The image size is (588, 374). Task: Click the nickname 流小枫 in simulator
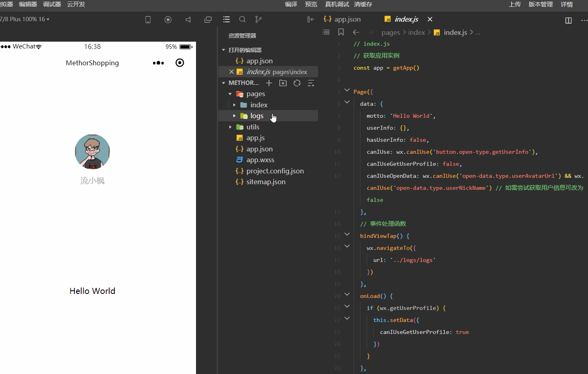(x=92, y=181)
